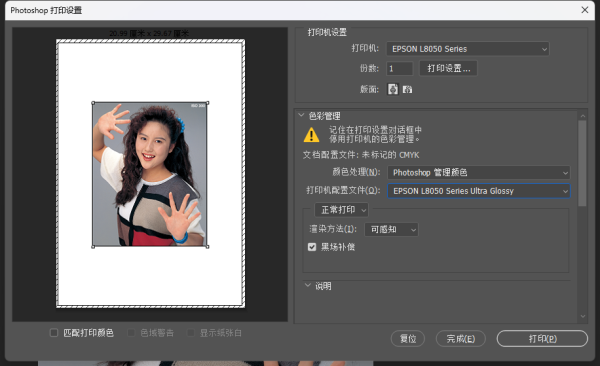Click the 份数 copies input field

(399, 69)
